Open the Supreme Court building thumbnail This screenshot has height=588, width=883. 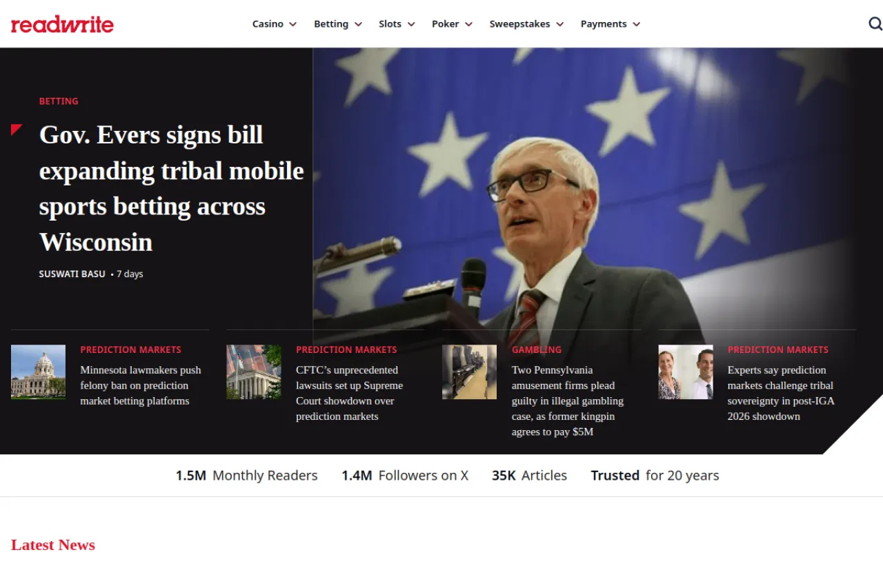pyautogui.click(x=254, y=372)
